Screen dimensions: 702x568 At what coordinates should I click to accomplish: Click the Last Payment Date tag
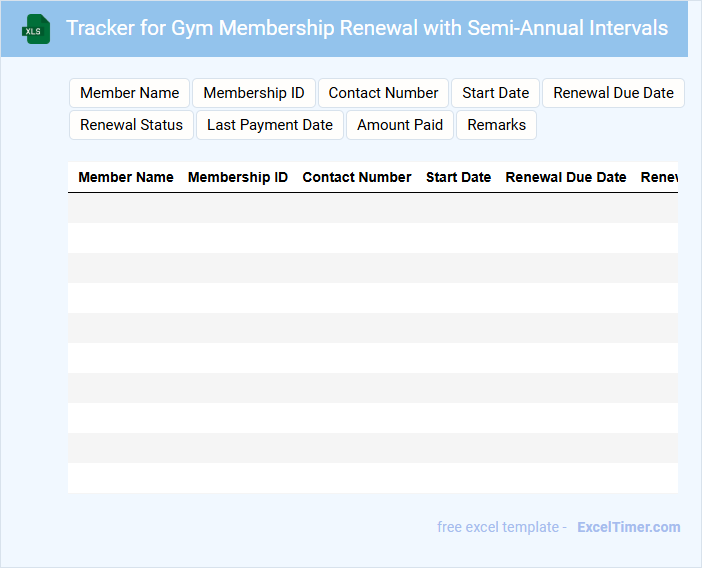pyautogui.click(x=270, y=125)
